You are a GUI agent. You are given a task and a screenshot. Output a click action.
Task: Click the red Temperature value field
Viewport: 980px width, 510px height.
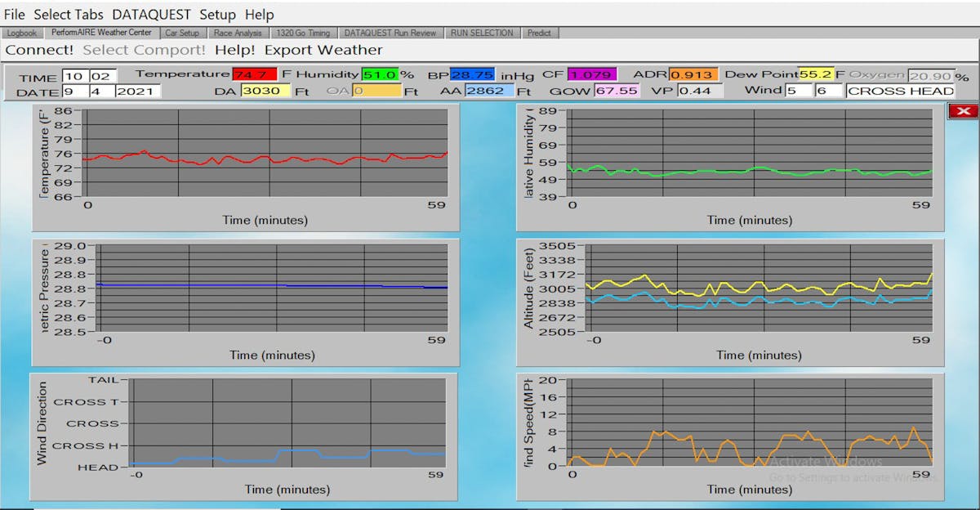point(255,74)
